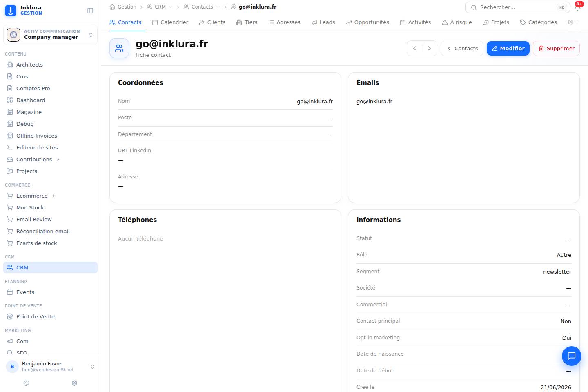Switch to the Opportunités tab
The width and height of the screenshot is (588, 392).
pos(367,22)
